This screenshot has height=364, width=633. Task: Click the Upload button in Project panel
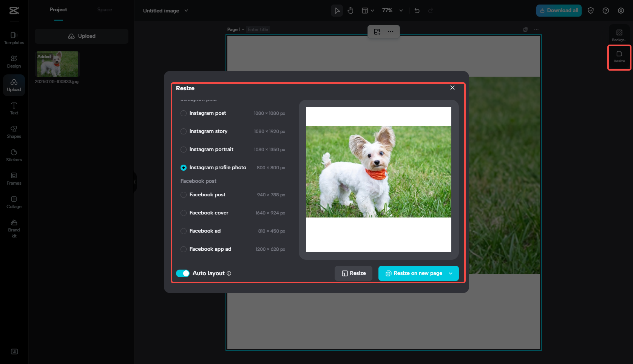tap(82, 36)
